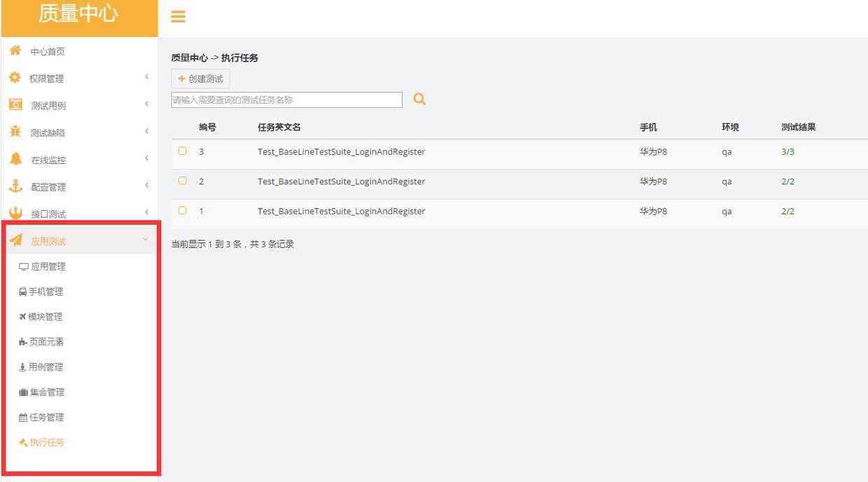
Task: Open 中心首页 in the sidebar
Action: 48,52
